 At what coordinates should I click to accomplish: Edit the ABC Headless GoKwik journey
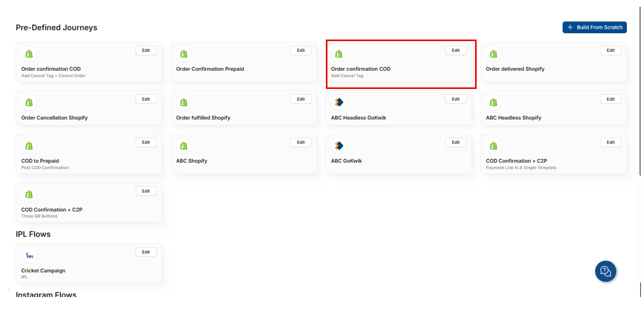(x=456, y=99)
